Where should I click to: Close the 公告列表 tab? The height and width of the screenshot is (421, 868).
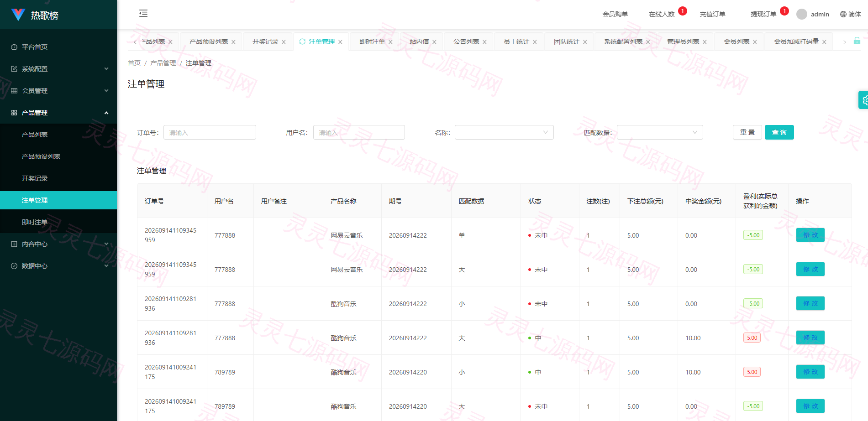click(484, 42)
